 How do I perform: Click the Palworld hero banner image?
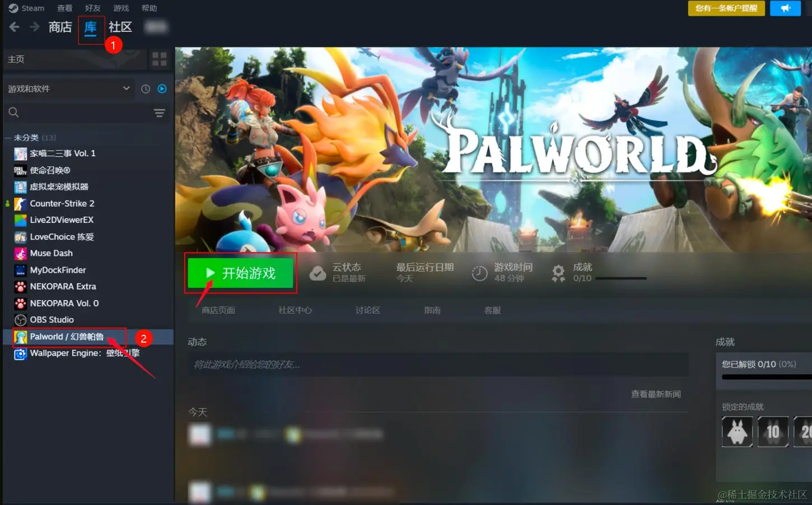point(493,149)
